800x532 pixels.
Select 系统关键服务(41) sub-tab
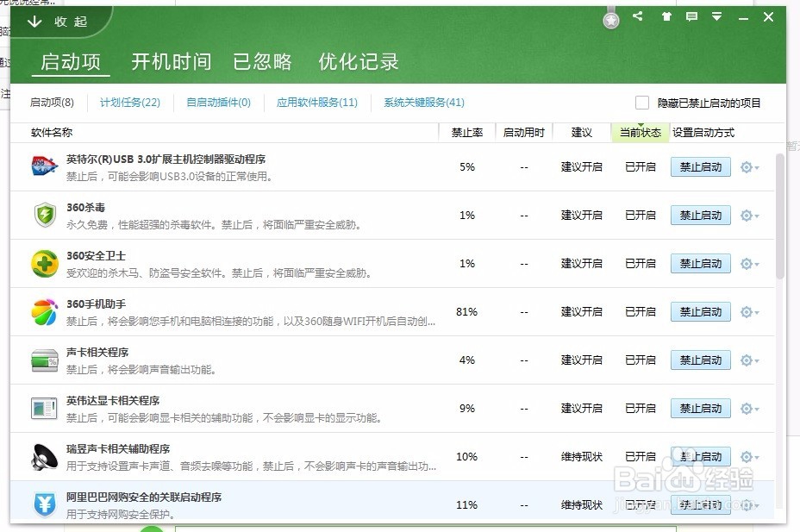pyautogui.click(x=424, y=103)
